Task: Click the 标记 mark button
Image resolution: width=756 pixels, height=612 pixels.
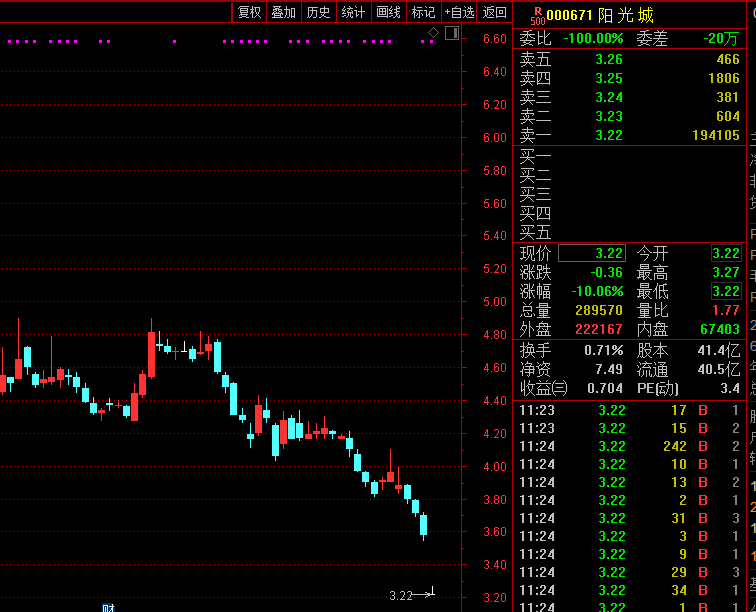Action: pos(423,12)
